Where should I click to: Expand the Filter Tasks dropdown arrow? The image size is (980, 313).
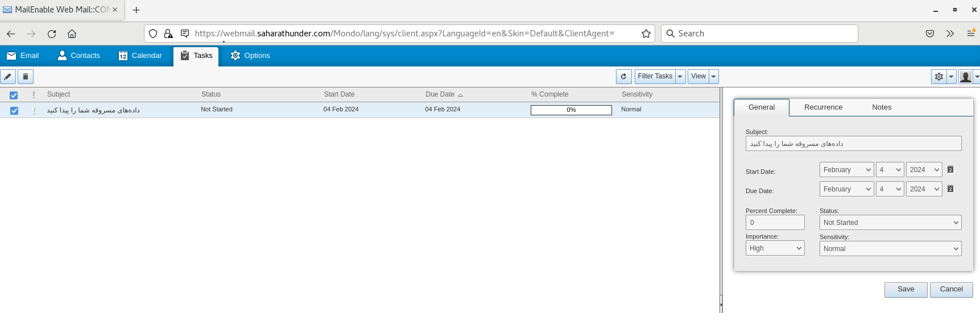680,77
